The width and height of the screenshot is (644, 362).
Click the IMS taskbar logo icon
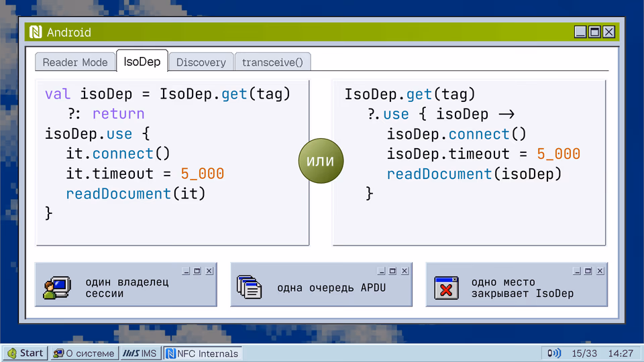131,353
